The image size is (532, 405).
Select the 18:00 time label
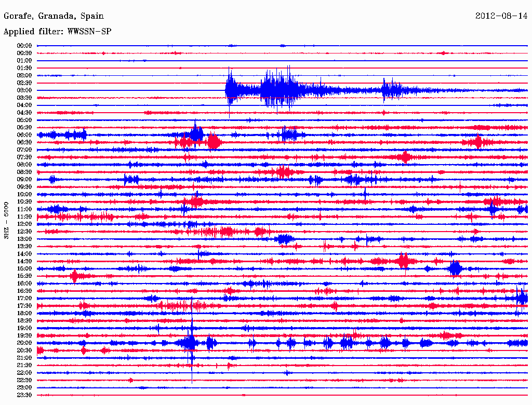(24, 314)
